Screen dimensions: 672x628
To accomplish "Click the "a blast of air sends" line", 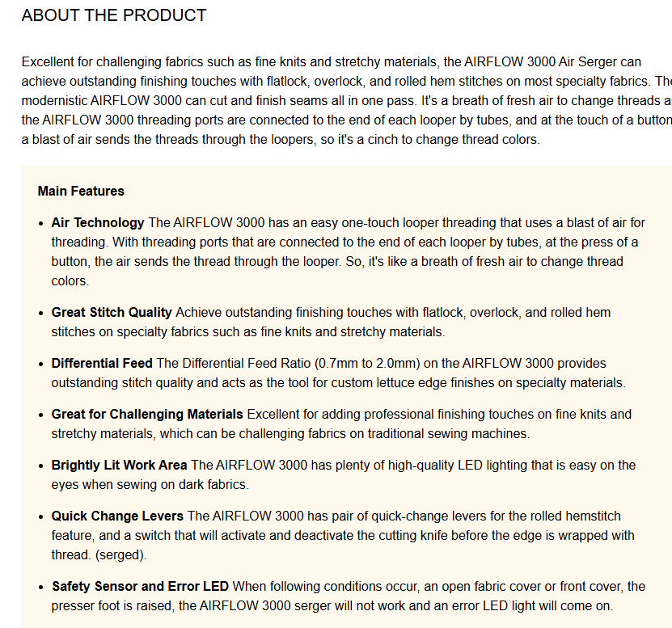I will (x=280, y=140).
